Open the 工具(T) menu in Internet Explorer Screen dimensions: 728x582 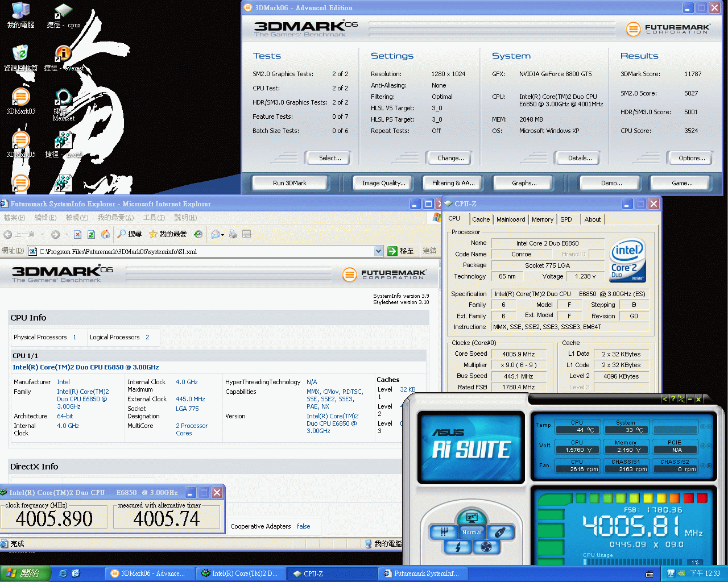pos(154,218)
